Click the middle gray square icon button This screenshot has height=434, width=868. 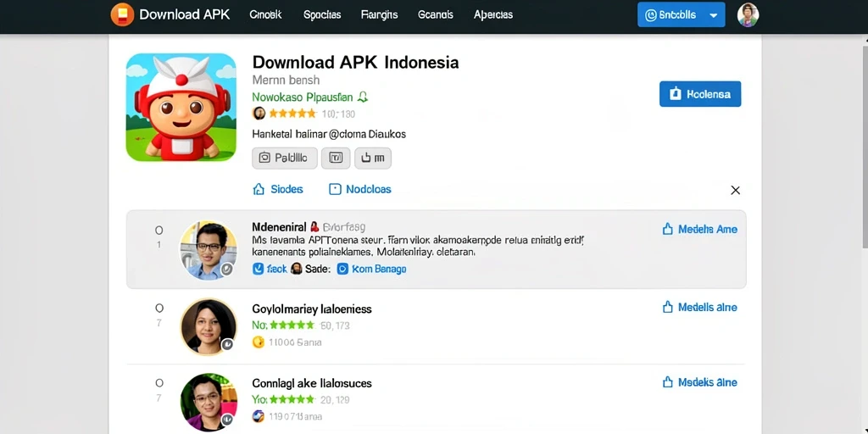336,158
